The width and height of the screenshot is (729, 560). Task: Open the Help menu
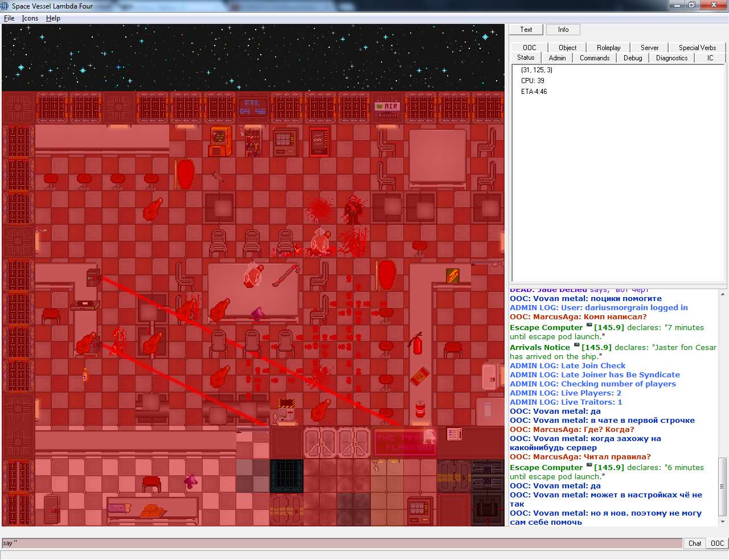(53, 18)
